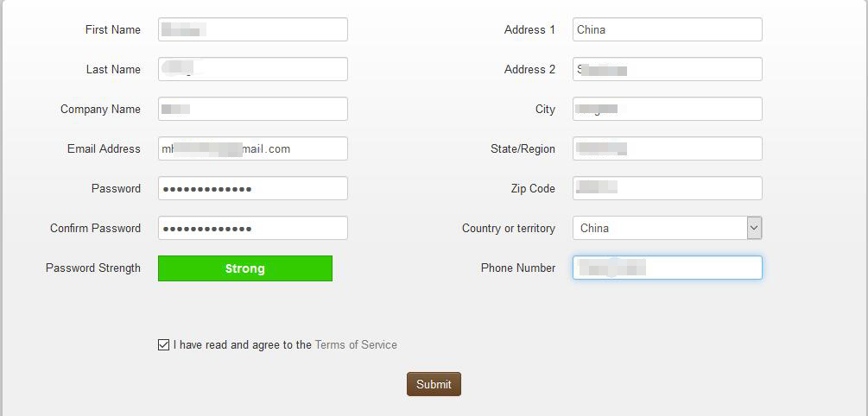
Task: Click the Zip Code field
Action: click(667, 188)
